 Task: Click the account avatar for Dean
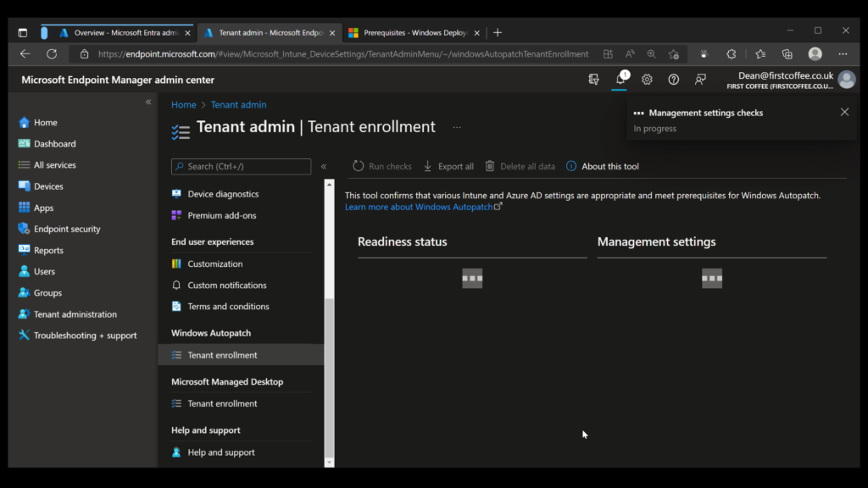[846, 79]
